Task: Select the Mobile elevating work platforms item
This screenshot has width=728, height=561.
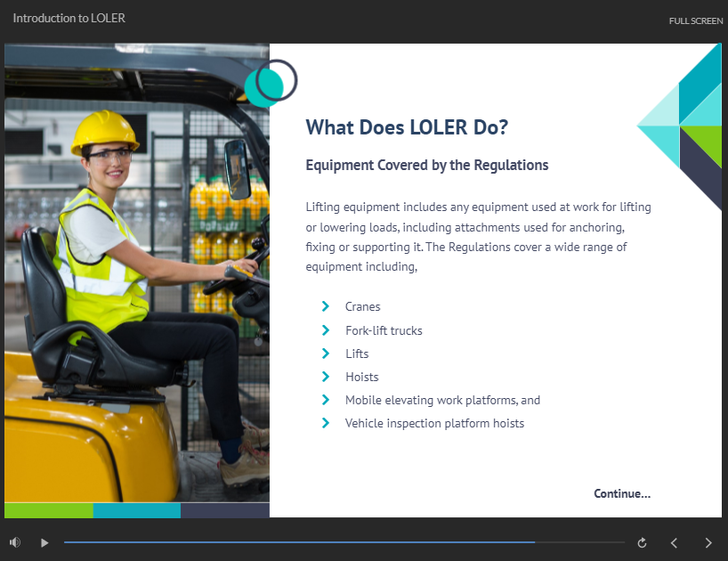Action: (x=442, y=400)
